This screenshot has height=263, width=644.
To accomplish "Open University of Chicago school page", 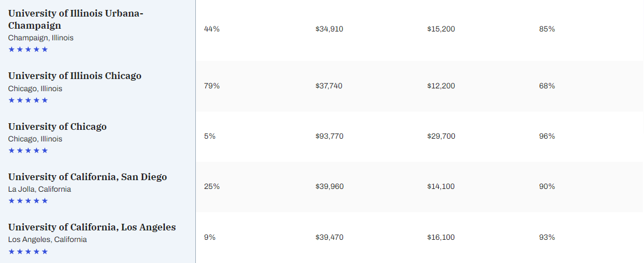I will coord(58,127).
